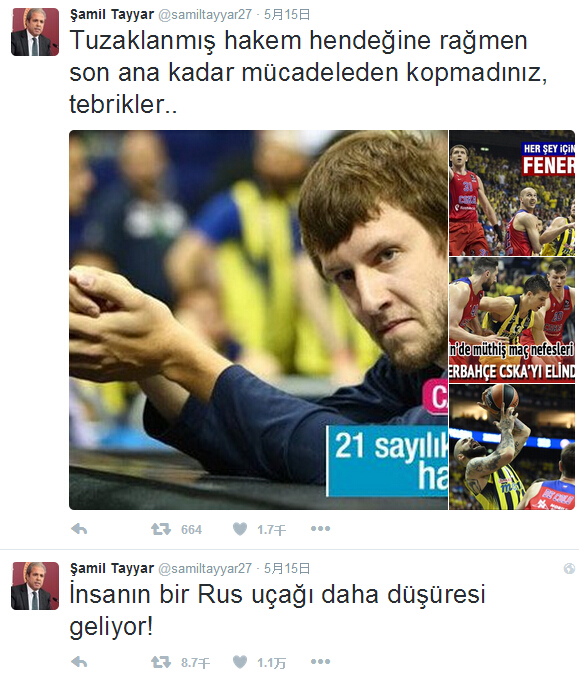Retweet the first tweet with 664 retweets

click(161, 529)
